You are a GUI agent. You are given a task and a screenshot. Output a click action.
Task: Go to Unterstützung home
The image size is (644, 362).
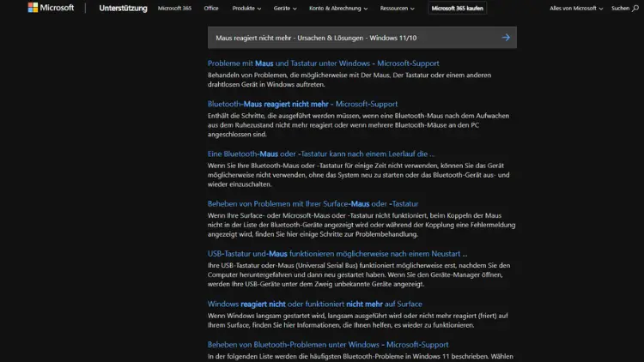tap(123, 9)
